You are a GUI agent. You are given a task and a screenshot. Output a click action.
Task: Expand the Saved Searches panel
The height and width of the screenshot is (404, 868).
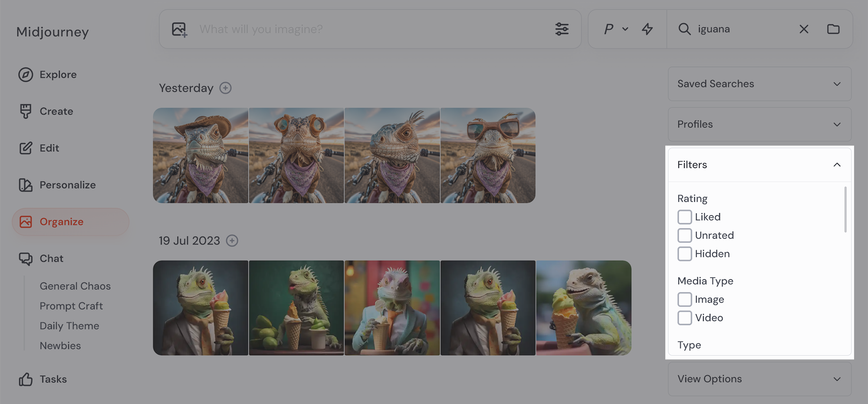(759, 84)
